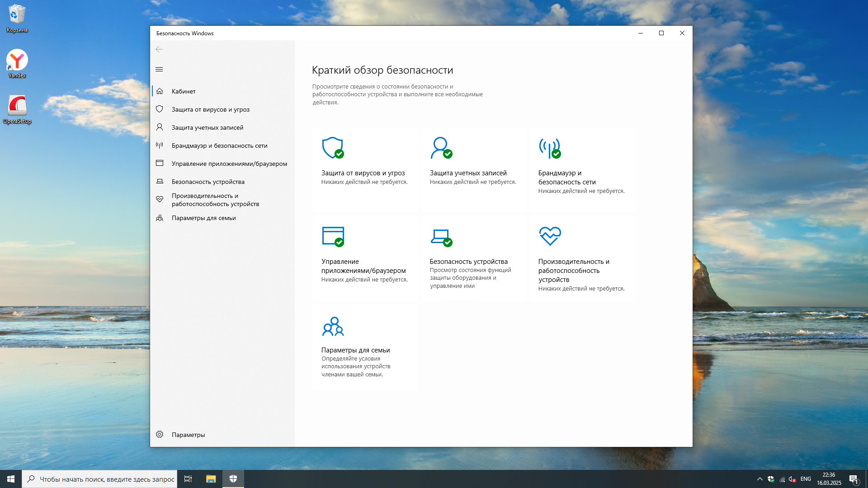Viewport: 868px width, 488px height.
Task: Click the Параметры gear icon in sidebar
Action: [x=160, y=434]
